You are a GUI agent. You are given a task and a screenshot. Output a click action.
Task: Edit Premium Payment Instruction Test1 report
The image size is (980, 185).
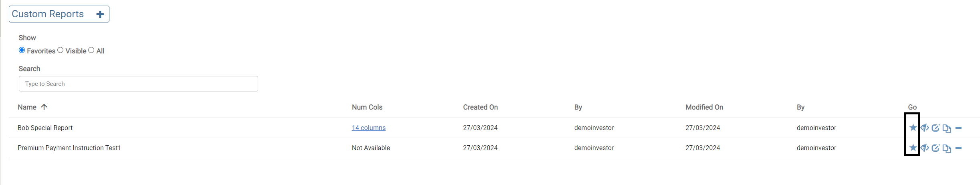coord(936,148)
